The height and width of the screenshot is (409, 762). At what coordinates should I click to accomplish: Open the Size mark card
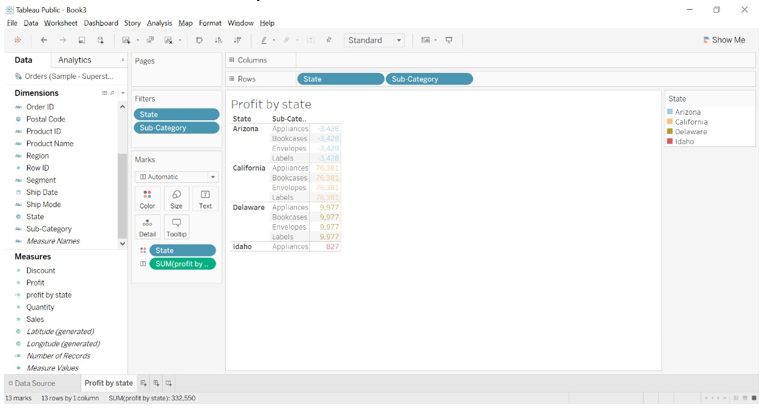(x=176, y=199)
